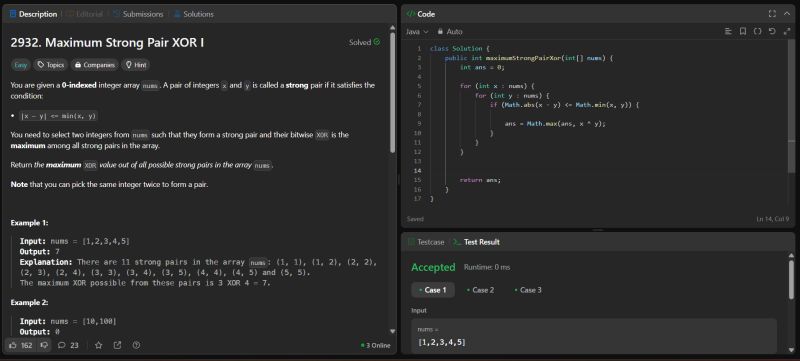Select the Testcase tab

point(426,242)
